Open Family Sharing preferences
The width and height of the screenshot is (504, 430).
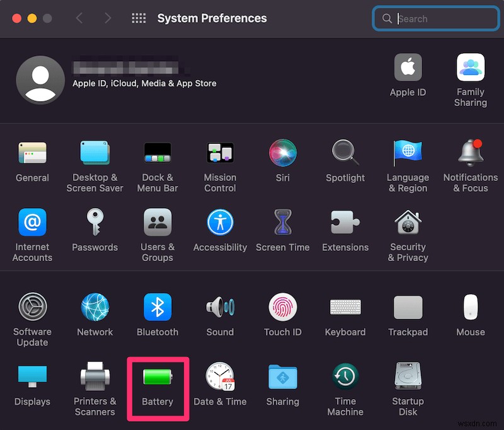click(x=470, y=67)
